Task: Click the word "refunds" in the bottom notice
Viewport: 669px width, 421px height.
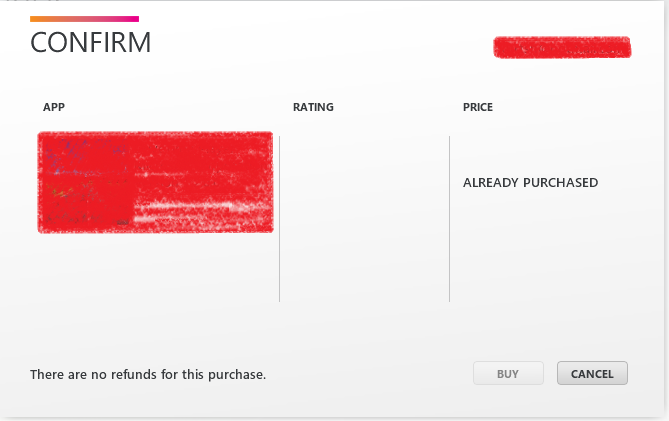Action: click(x=134, y=375)
